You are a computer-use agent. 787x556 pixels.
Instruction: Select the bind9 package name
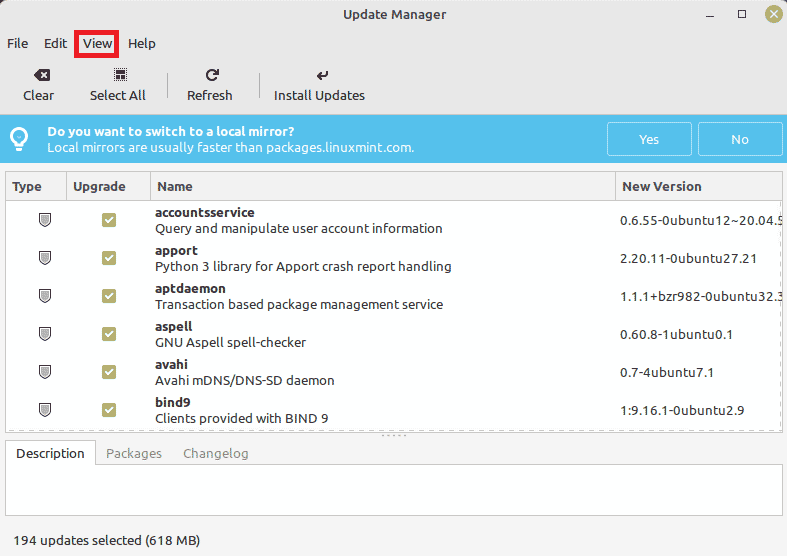click(x=173, y=402)
